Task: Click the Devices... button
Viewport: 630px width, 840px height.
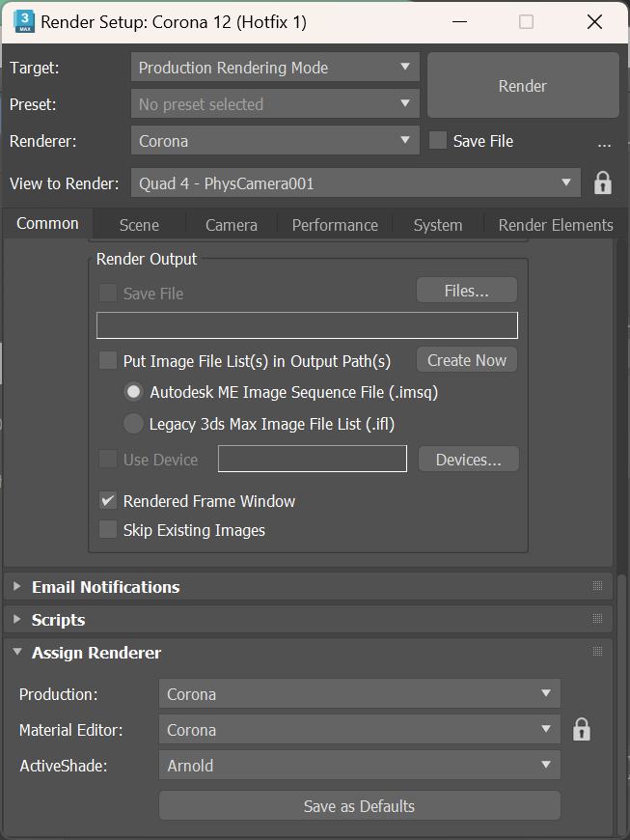Action: pos(468,460)
